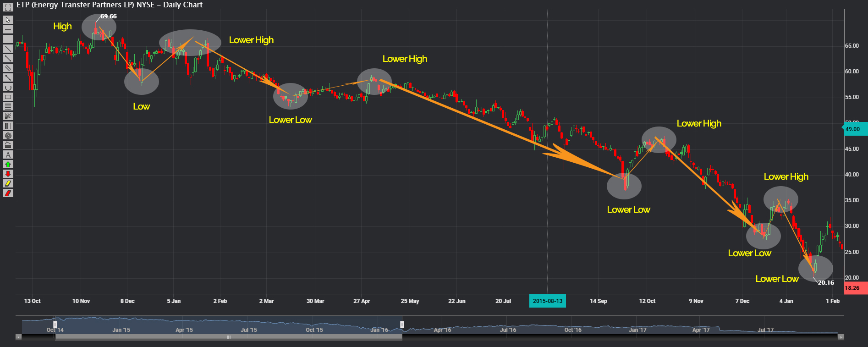Select the pointer cursor tool
Viewport: 868px width, 347px height.
pyautogui.click(x=8, y=20)
